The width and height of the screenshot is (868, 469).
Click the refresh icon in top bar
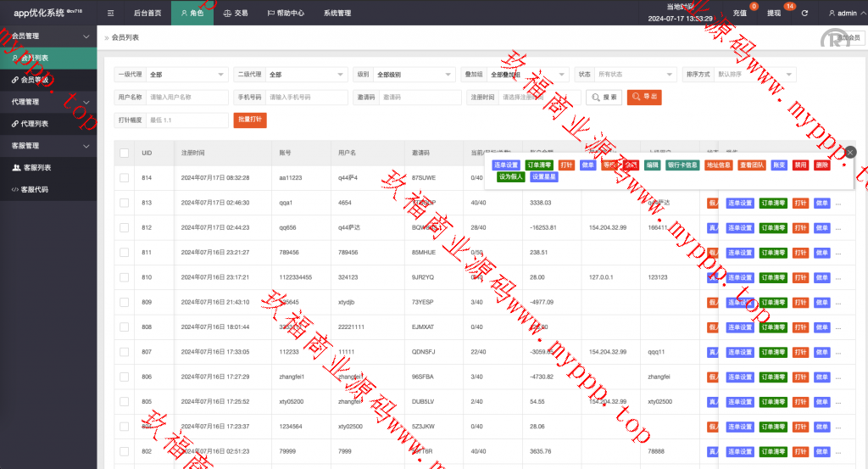[x=804, y=14]
